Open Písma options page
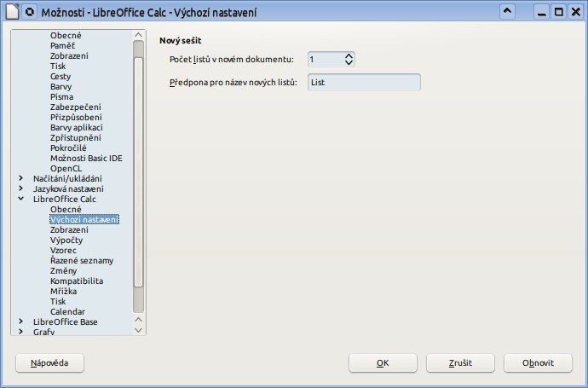This screenshot has height=388, width=588. (61, 96)
